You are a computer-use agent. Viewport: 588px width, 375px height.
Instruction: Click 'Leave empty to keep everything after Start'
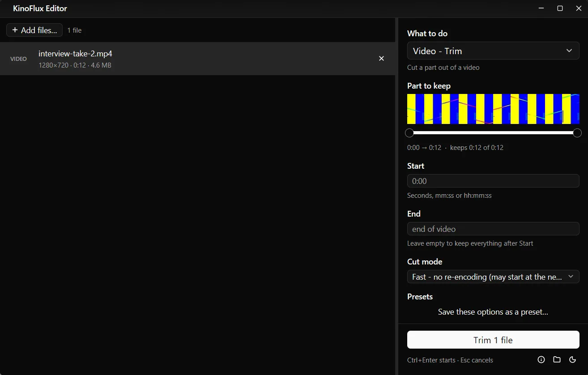pyautogui.click(x=470, y=243)
